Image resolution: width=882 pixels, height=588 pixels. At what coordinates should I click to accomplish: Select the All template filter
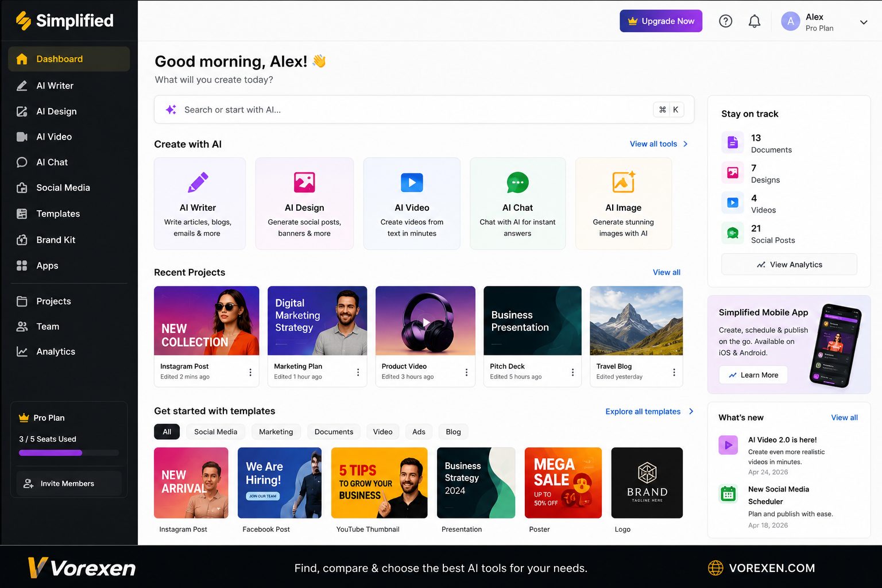(167, 432)
